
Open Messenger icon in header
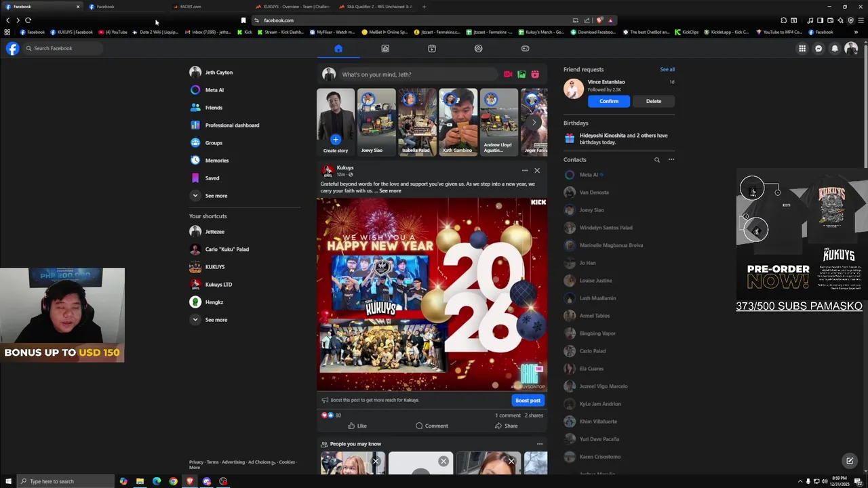click(818, 48)
